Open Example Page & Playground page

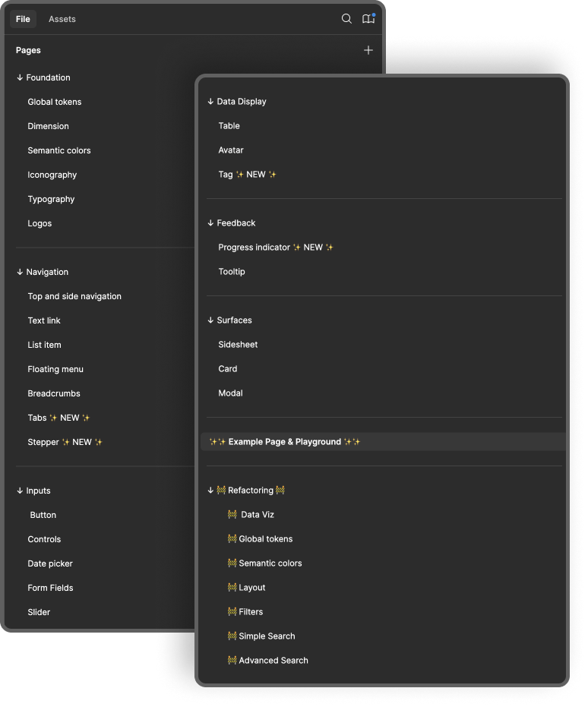pyautogui.click(x=285, y=442)
